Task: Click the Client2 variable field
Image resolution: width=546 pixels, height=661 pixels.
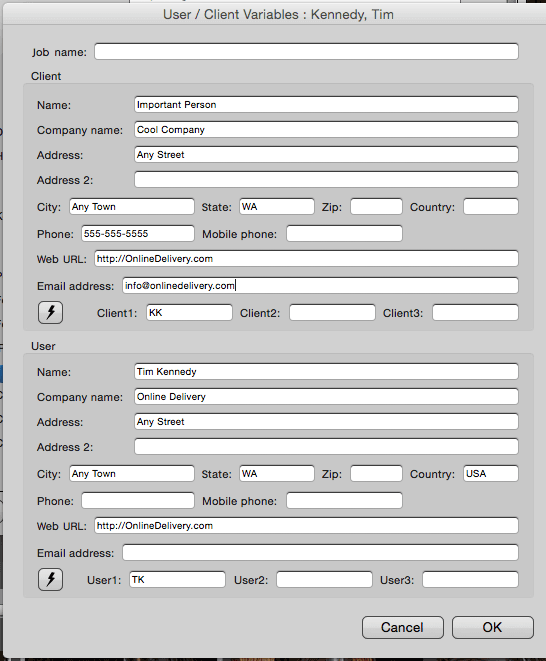Action: click(332, 313)
